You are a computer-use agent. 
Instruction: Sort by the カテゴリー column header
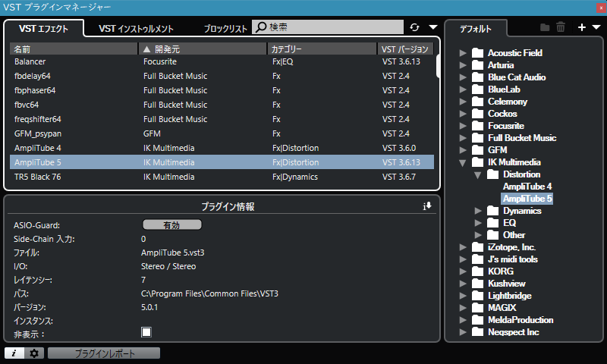322,49
